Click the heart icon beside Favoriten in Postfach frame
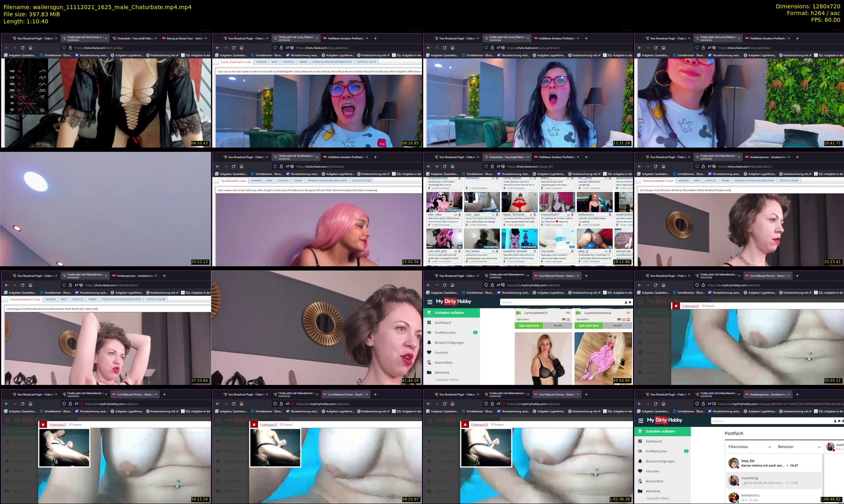Viewport: 844px width, 504px height. 640,471
